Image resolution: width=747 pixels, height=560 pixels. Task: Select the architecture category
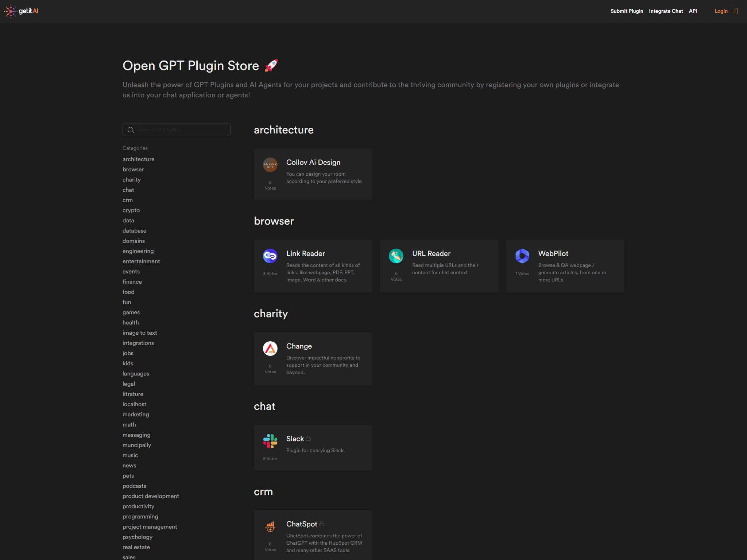(139, 159)
